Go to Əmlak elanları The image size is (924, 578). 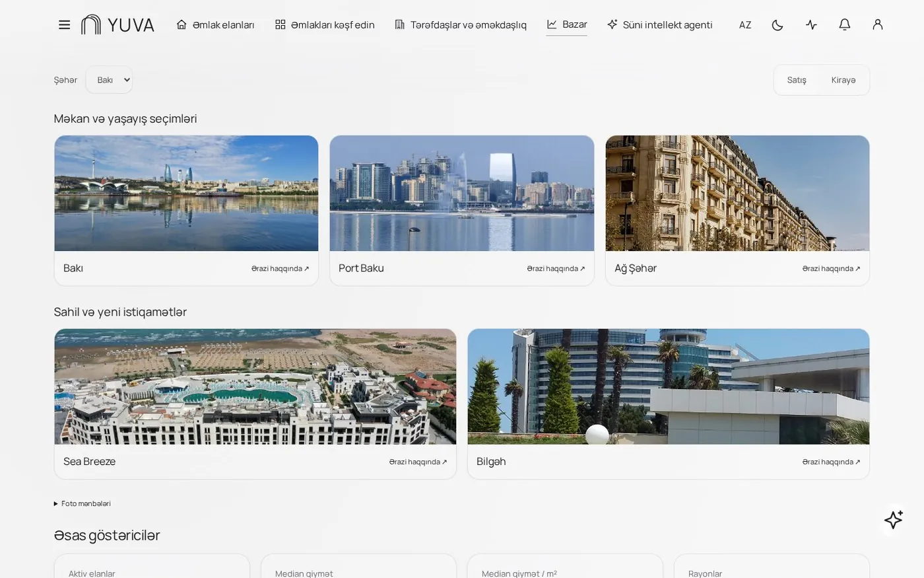[x=215, y=24]
